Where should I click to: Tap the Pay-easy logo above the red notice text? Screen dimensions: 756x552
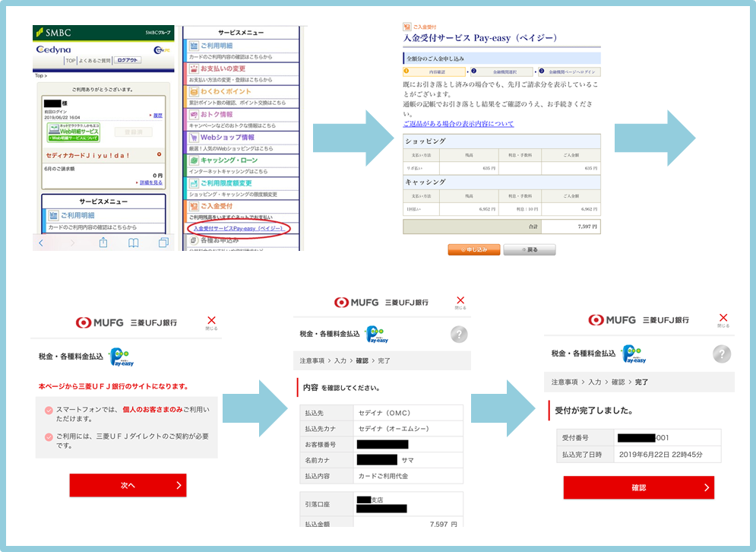coord(122,357)
